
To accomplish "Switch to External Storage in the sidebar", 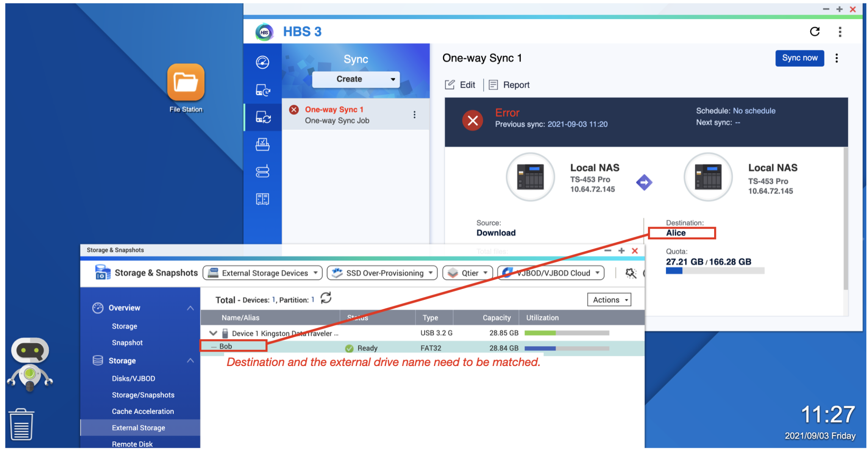I will (138, 427).
